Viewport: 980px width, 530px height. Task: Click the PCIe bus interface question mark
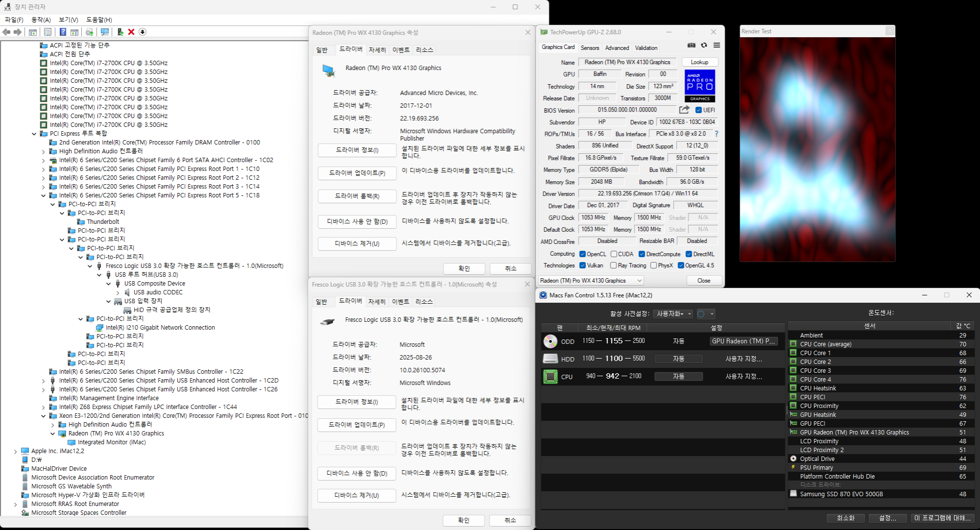coord(716,134)
